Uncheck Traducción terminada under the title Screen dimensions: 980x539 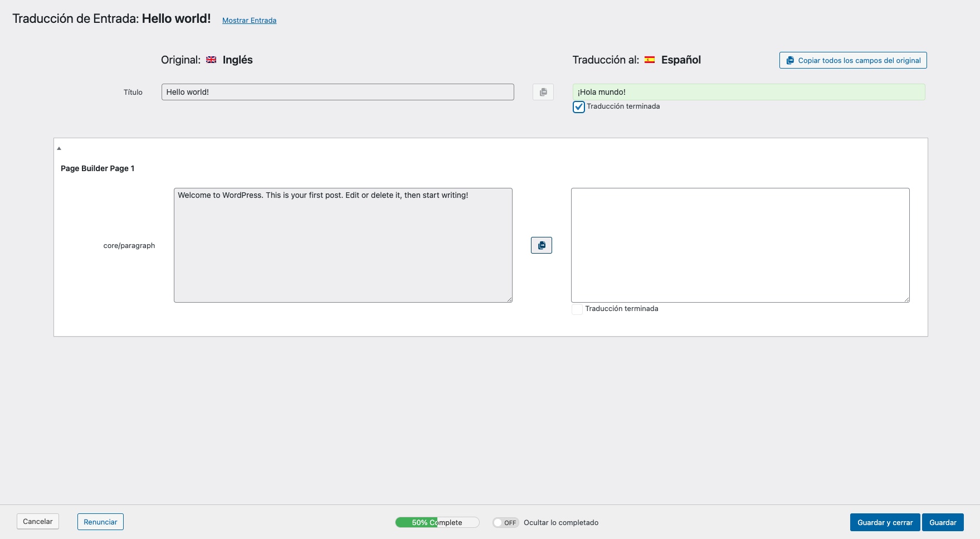tap(579, 107)
